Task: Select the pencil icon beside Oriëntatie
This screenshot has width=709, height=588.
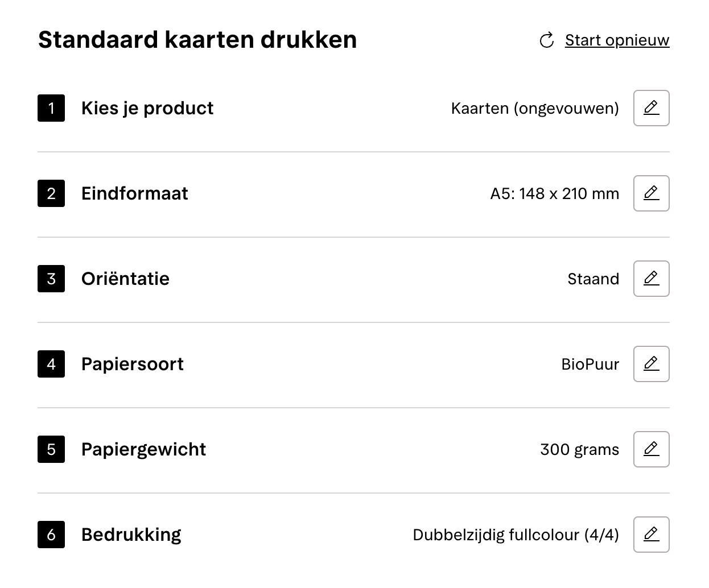Action: tap(651, 279)
